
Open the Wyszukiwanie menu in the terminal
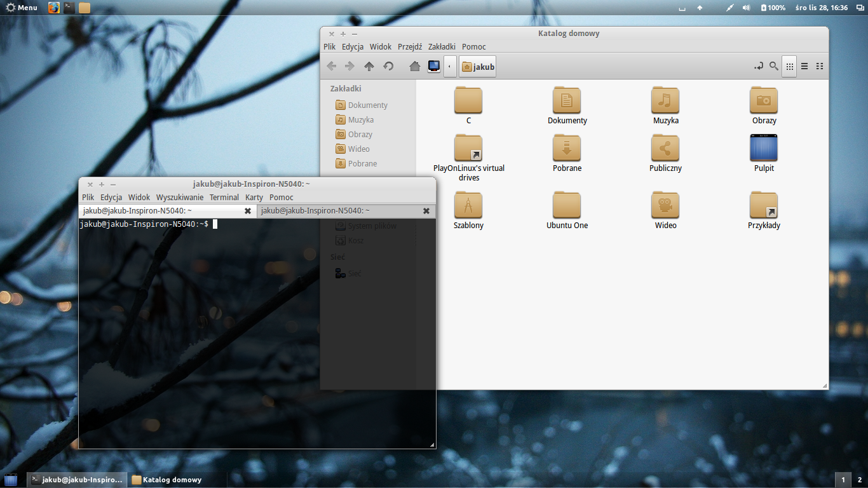(x=180, y=198)
